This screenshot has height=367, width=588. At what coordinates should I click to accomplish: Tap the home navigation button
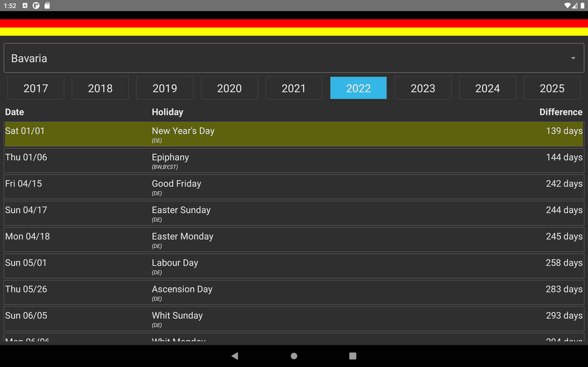click(294, 355)
